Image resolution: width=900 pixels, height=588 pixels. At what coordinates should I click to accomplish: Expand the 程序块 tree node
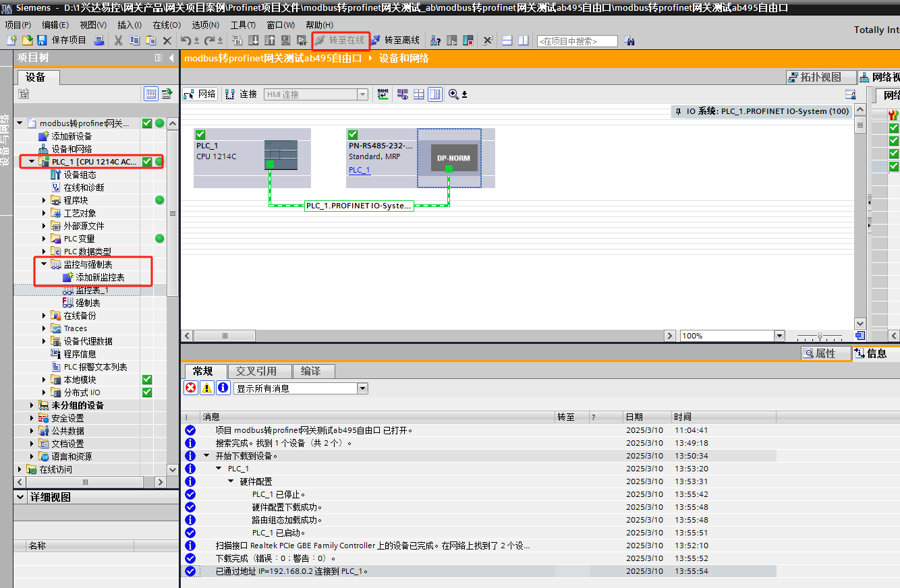coord(45,200)
